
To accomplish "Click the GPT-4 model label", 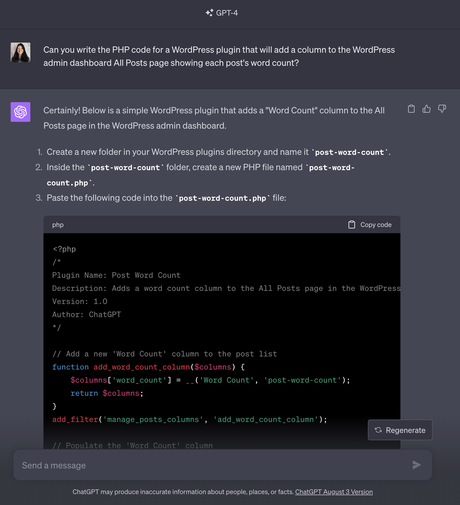I will (x=227, y=13).
